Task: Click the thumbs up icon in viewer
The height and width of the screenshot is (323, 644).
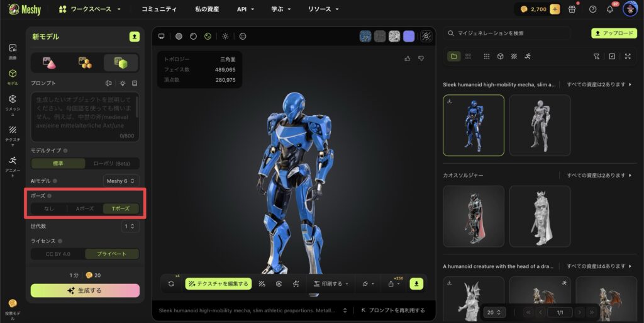Action: pos(408,59)
